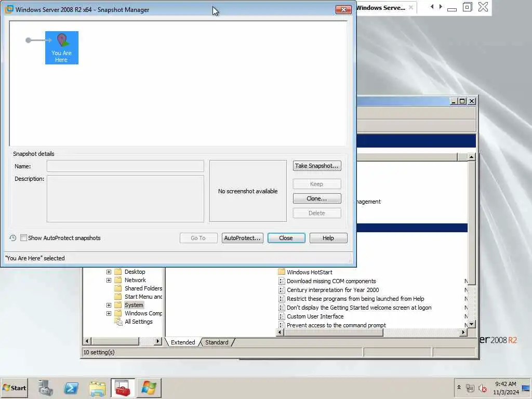
Task: Click the tree pane right scroll arrow
Action: coord(158,341)
